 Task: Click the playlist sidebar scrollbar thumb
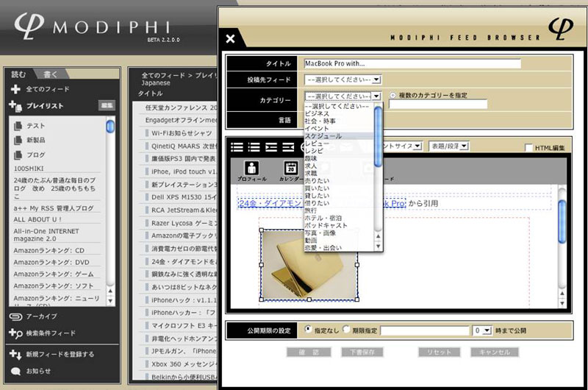coord(110,126)
